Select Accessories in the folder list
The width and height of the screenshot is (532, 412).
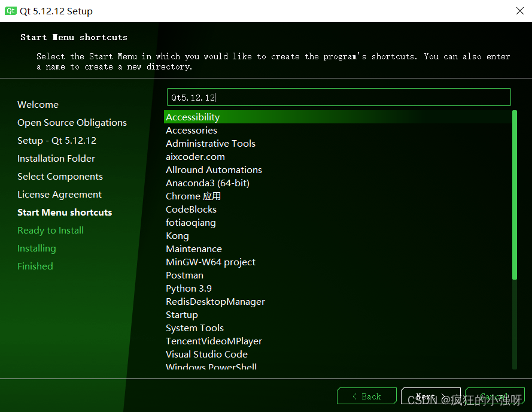[338, 130]
